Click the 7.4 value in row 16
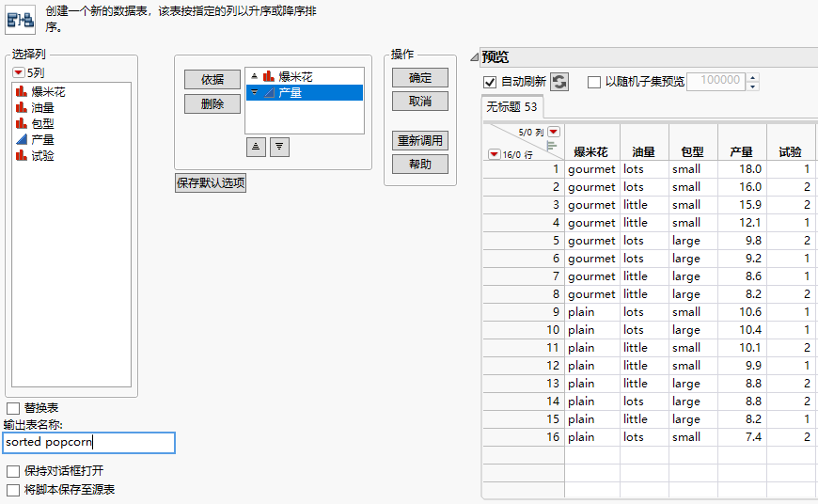The width and height of the screenshot is (818, 504). [753, 437]
